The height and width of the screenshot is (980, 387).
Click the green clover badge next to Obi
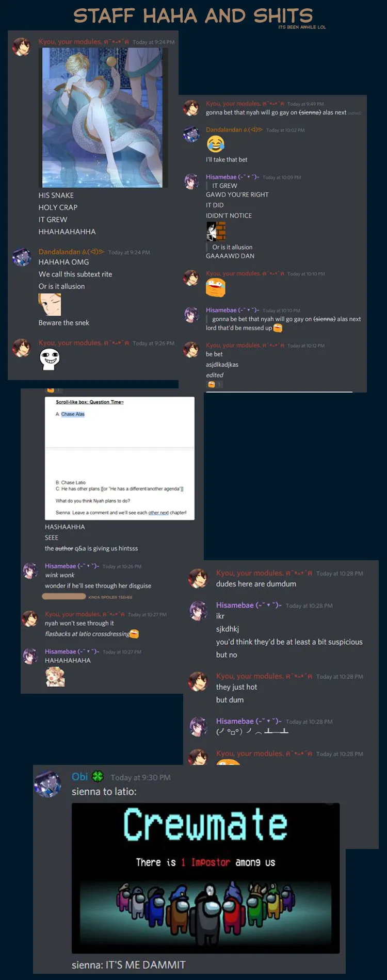[98, 776]
